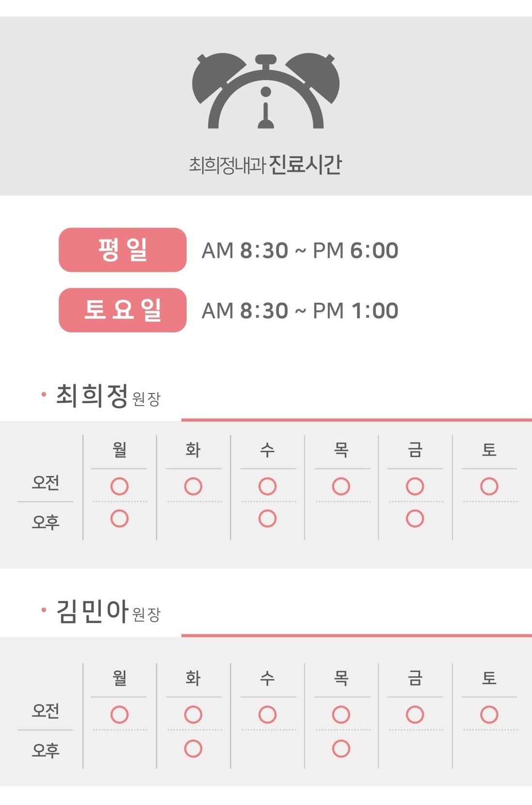Click 김민아's Thursday afternoon circle
The width and height of the screenshot is (532, 805).
tap(341, 748)
